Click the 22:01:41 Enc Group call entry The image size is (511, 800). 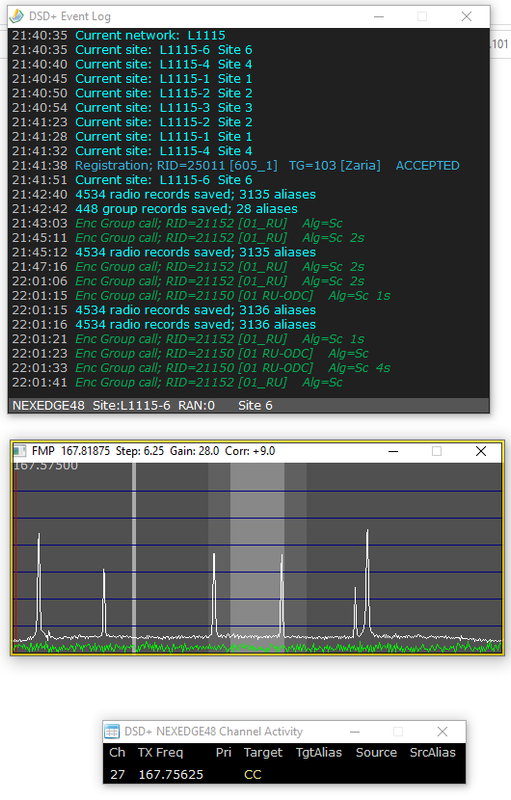coord(177,382)
